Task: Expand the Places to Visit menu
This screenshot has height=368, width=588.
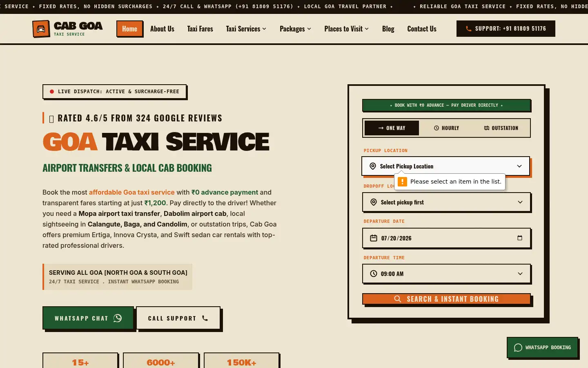Action: (347, 29)
